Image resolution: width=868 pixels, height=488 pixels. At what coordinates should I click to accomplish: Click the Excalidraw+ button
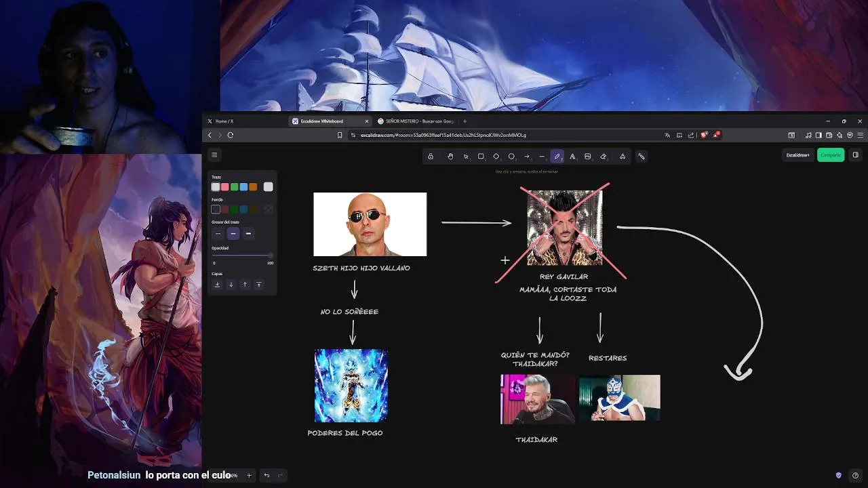click(798, 155)
